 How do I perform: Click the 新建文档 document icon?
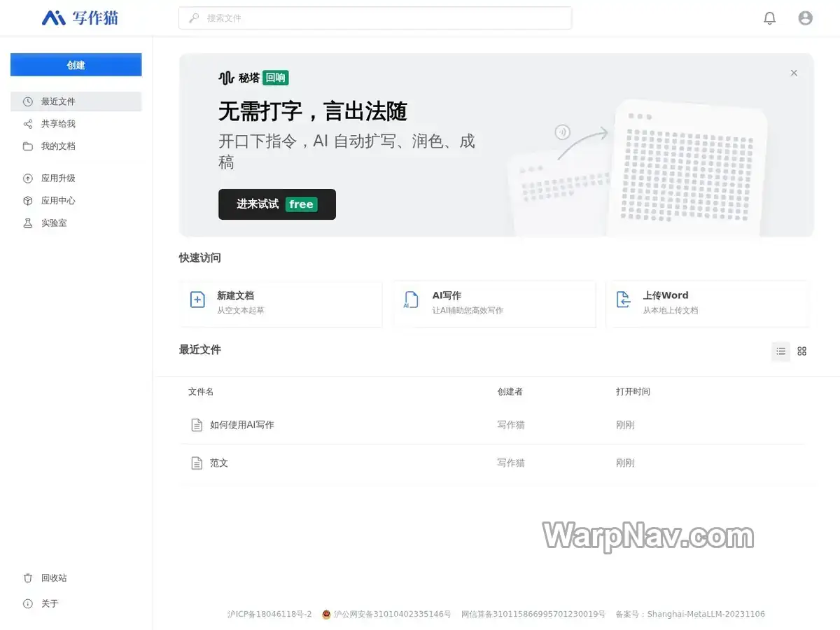point(198,300)
